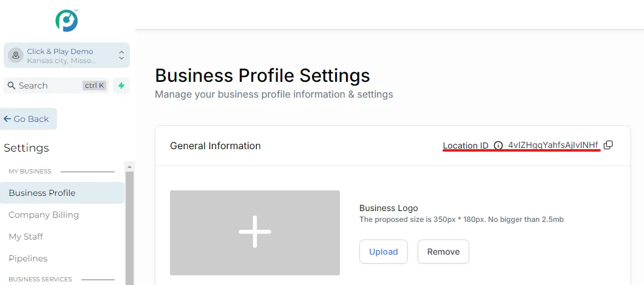The image size is (644, 285).
Task: Click the location pin avatar icon
Action: coord(16,55)
